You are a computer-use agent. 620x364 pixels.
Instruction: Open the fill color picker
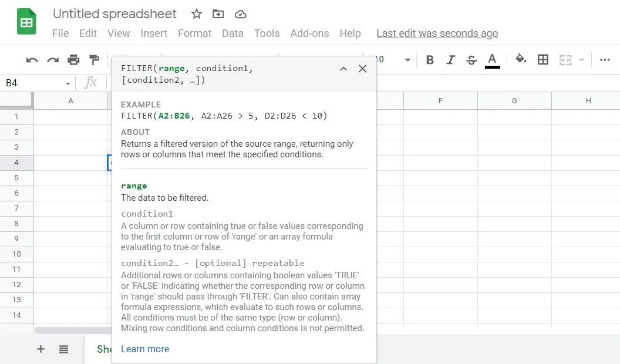point(521,59)
